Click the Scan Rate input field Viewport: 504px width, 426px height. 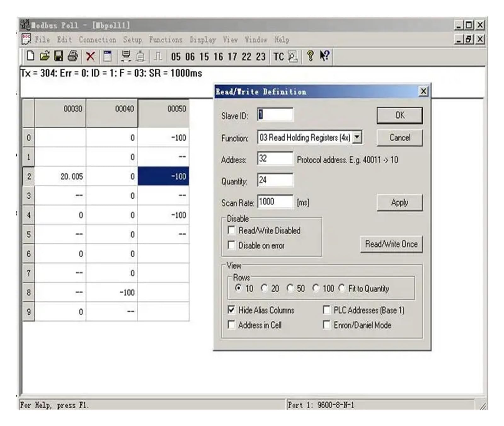click(x=275, y=201)
